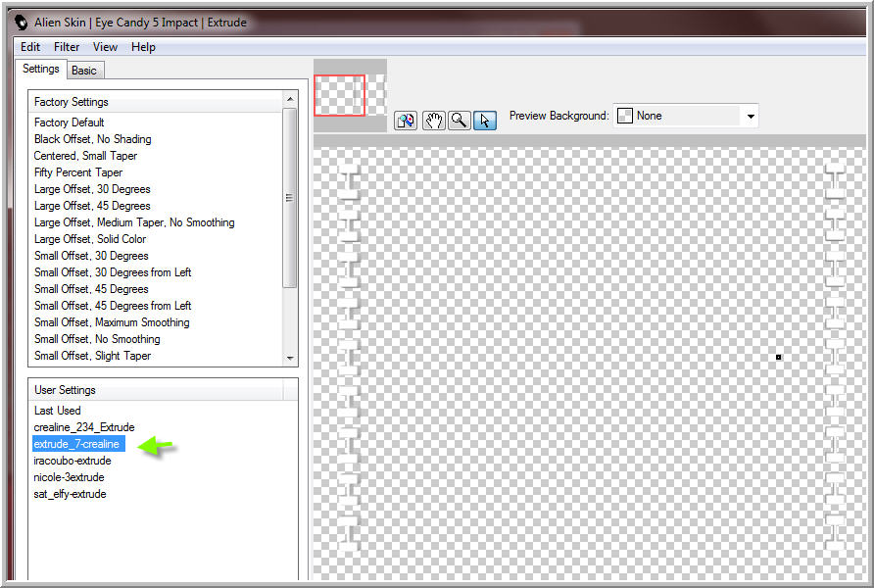Select the Zoom magnifier tool

460,121
